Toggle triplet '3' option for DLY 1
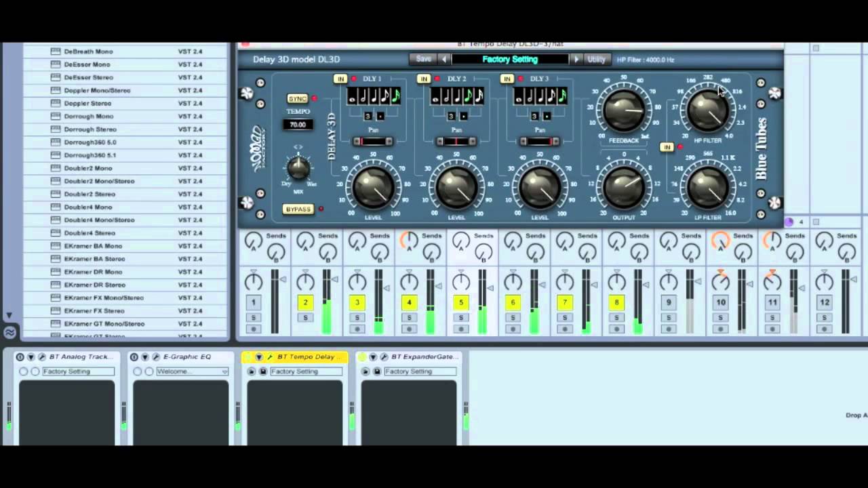 tap(368, 117)
